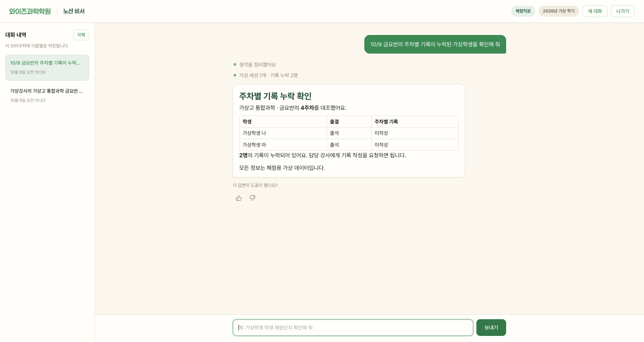Click the sent message bubble about 10/9 금요반

pos(435,44)
